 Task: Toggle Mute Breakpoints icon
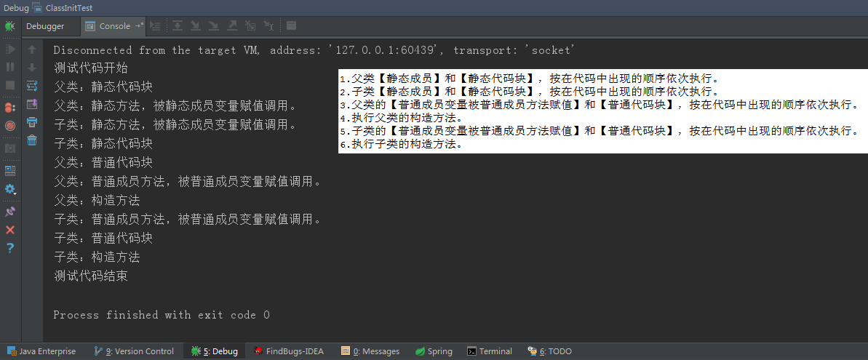10,126
